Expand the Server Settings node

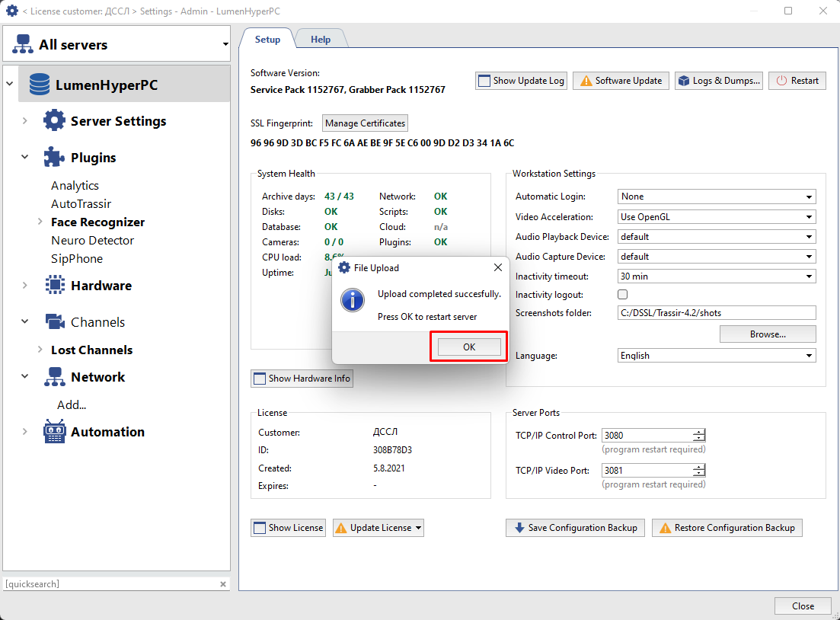(24, 120)
